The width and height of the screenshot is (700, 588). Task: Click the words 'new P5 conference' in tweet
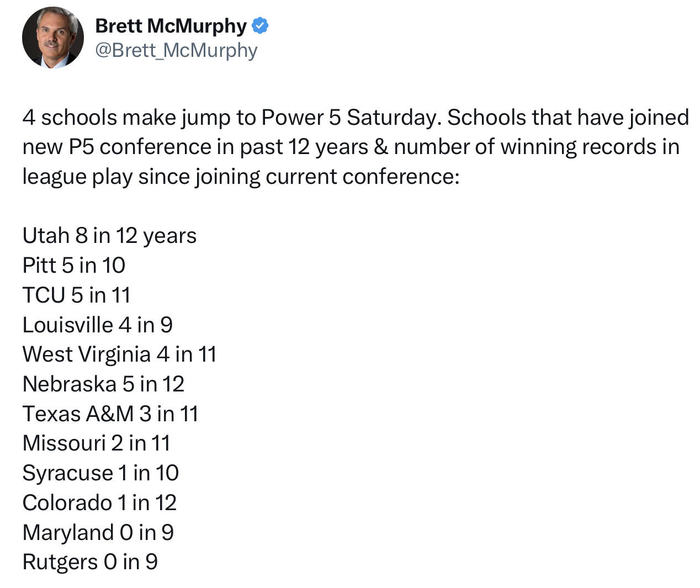117,147
